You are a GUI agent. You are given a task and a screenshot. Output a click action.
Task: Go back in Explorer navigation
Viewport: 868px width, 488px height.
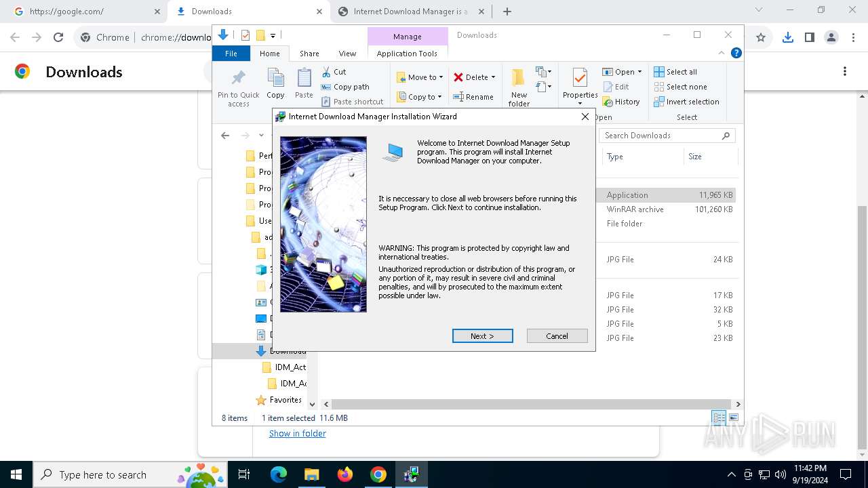click(225, 136)
